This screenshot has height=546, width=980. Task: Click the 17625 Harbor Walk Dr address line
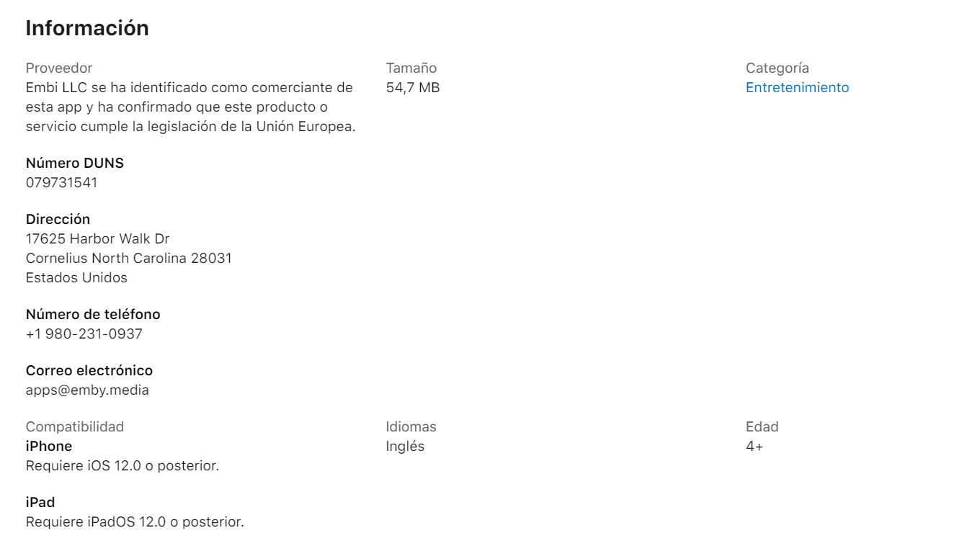pyautogui.click(x=97, y=238)
